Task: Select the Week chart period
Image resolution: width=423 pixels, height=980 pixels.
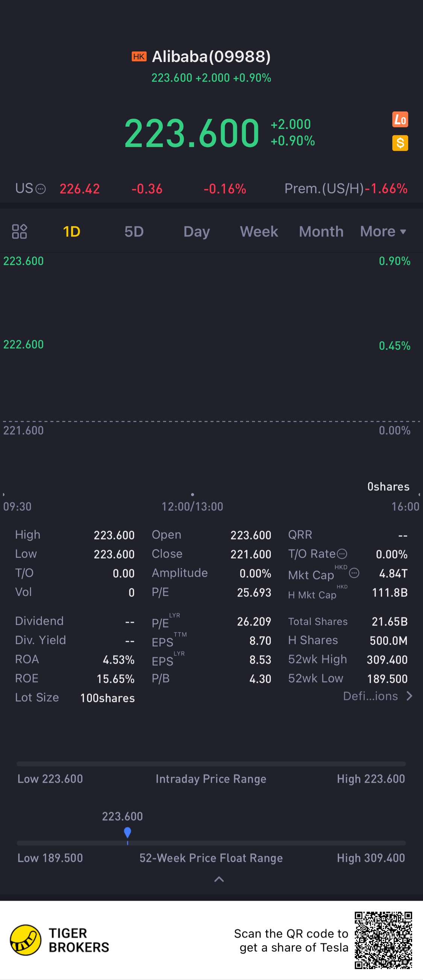Action: (x=259, y=231)
